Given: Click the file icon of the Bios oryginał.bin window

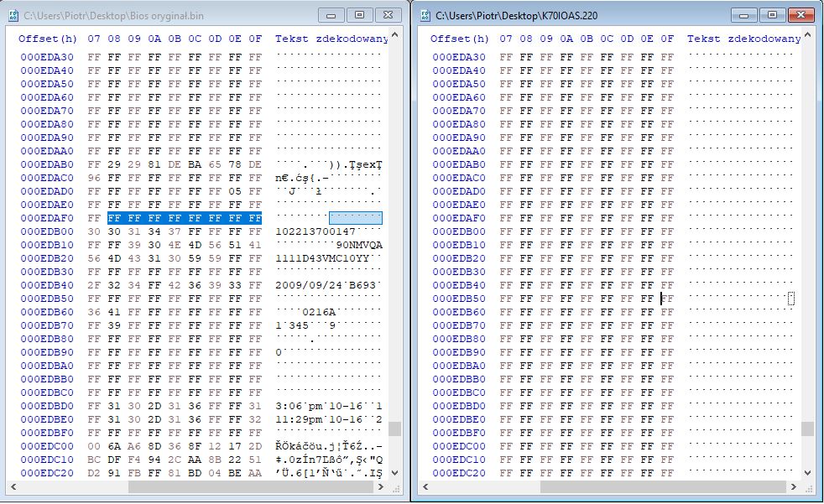Looking at the screenshot, I should tap(13, 16).
